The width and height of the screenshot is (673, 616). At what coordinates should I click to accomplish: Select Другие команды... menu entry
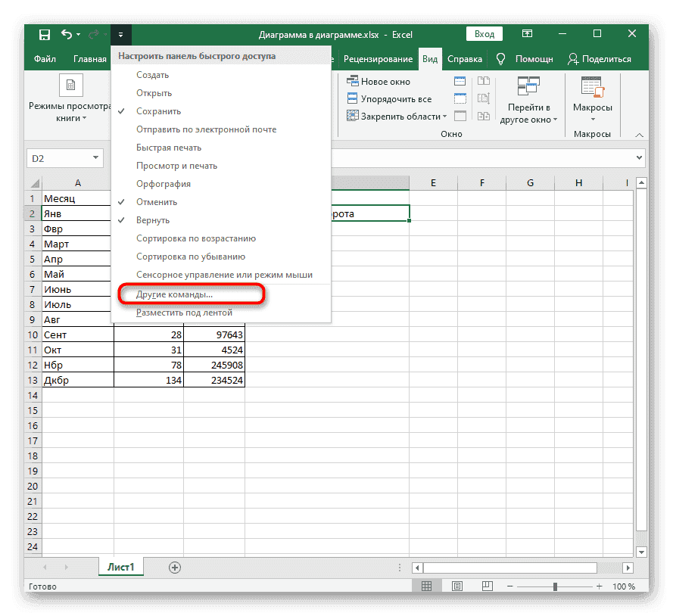tap(174, 294)
